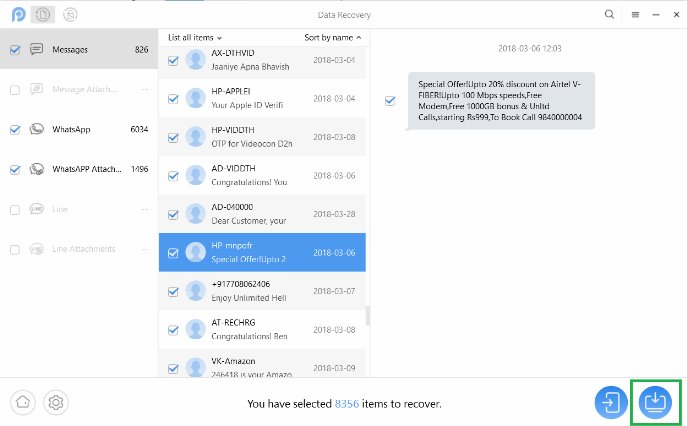Uncheck the WhatsApp category checkbox
This screenshot has width=687, height=426.
click(15, 130)
